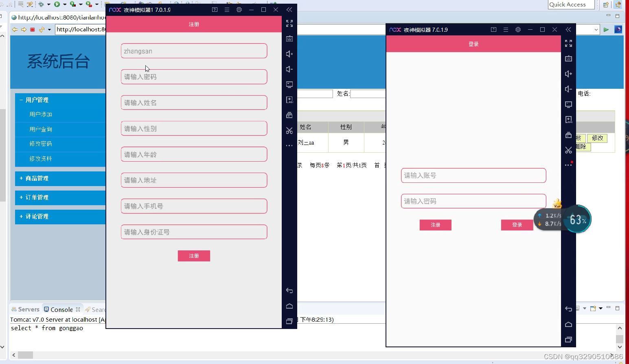Toggle fullscreen in the Nox emulator 1 sidebar

(289, 24)
